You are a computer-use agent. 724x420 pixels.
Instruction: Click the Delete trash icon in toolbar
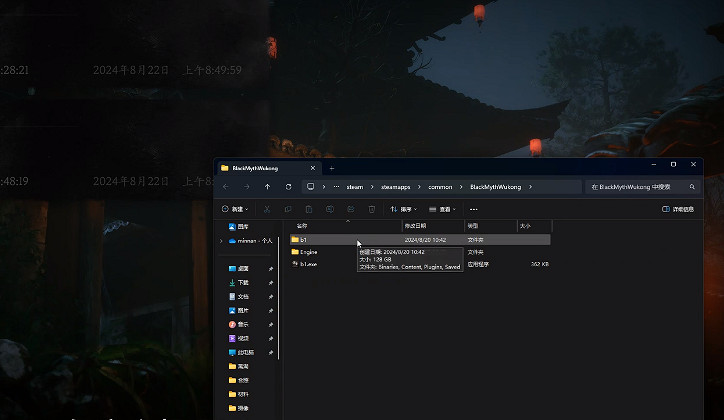coord(372,209)
